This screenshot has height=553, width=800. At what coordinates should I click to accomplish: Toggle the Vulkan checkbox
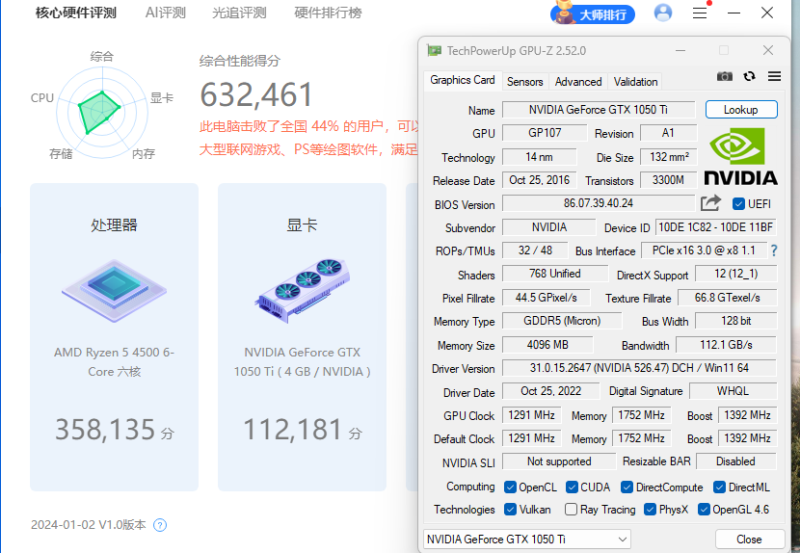(510, 509)
